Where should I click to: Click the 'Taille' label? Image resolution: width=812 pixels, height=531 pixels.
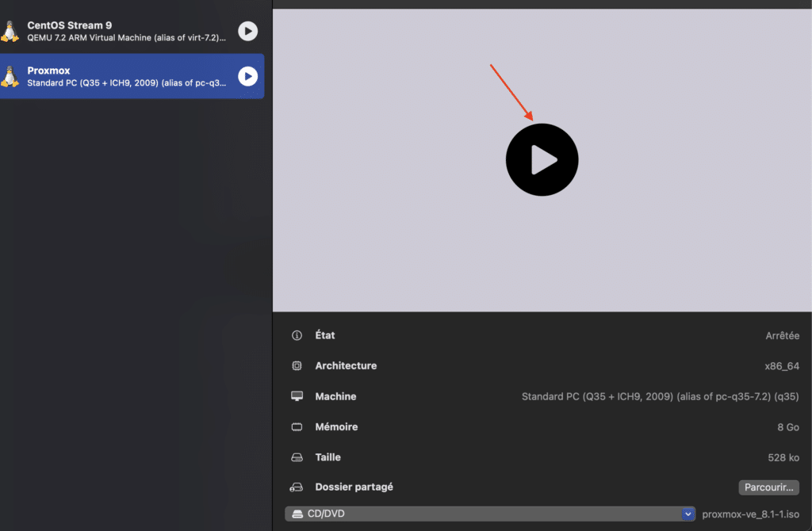tap(327, 457)
